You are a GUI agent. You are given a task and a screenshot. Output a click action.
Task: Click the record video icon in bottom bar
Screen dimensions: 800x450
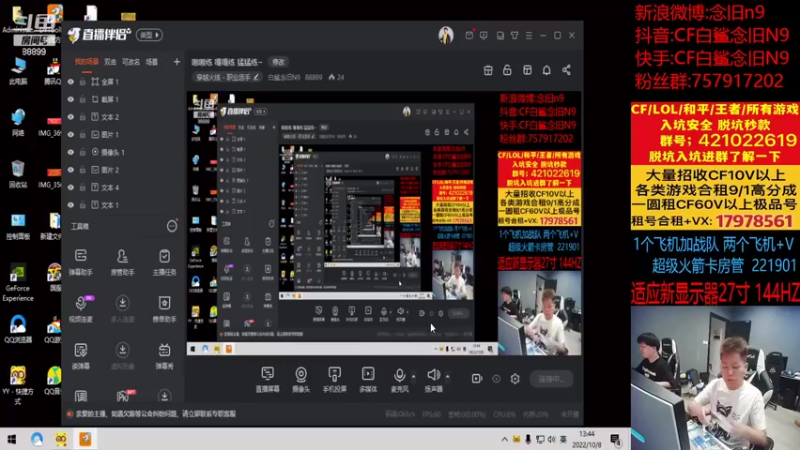(x=477, y=379)
